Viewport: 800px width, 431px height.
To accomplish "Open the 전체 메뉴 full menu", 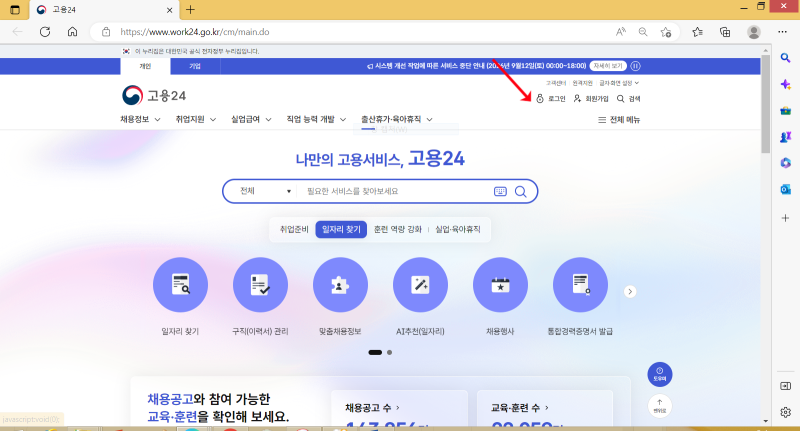I will [x=618, y=119].
